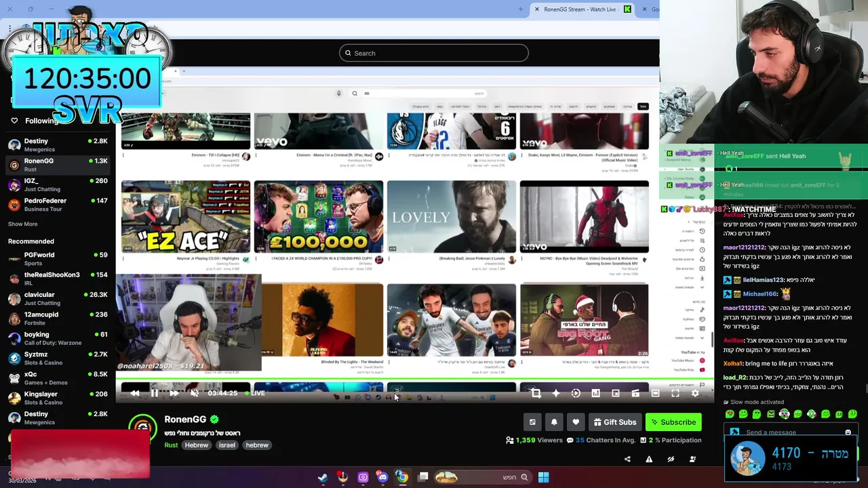This screenshot has height=488, width=868.
Task: Pause the stream with the pause icon
Action: coord(154,393)
